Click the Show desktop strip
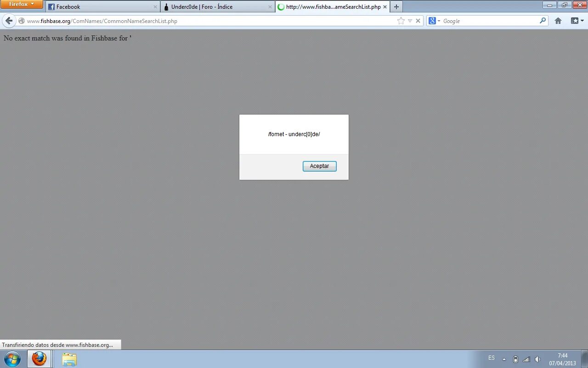Image resolution: width=588 pixels, height=368 pixels. click(x=585, y=359)
